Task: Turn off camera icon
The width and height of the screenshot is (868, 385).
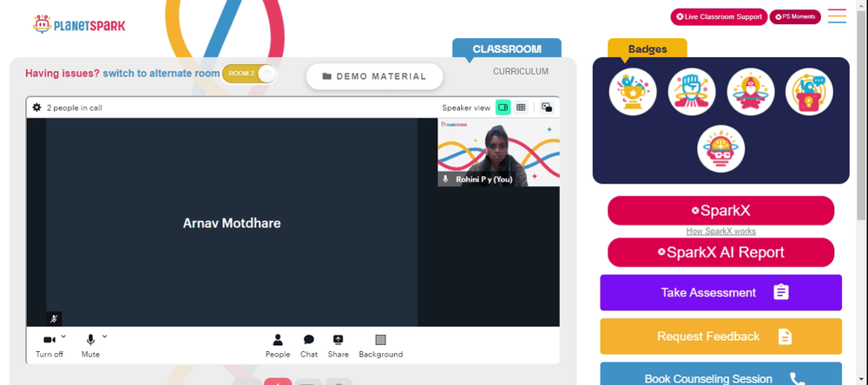Action: [49, 340]
